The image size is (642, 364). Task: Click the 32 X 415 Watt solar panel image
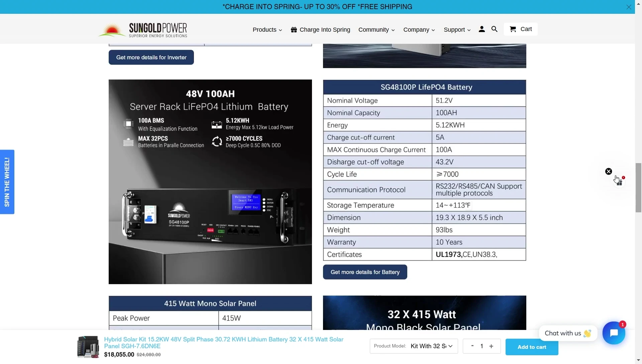point(425,313)
